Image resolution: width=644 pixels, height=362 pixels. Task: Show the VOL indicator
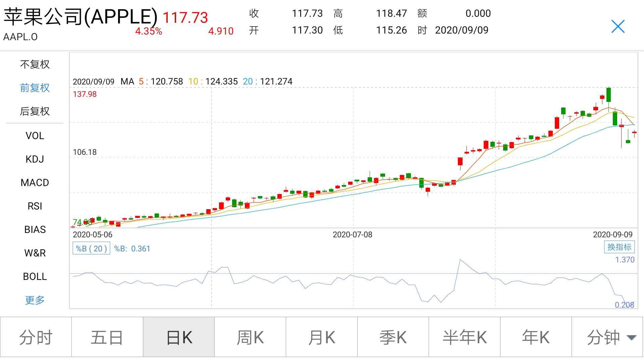click(x=35, y=136)
